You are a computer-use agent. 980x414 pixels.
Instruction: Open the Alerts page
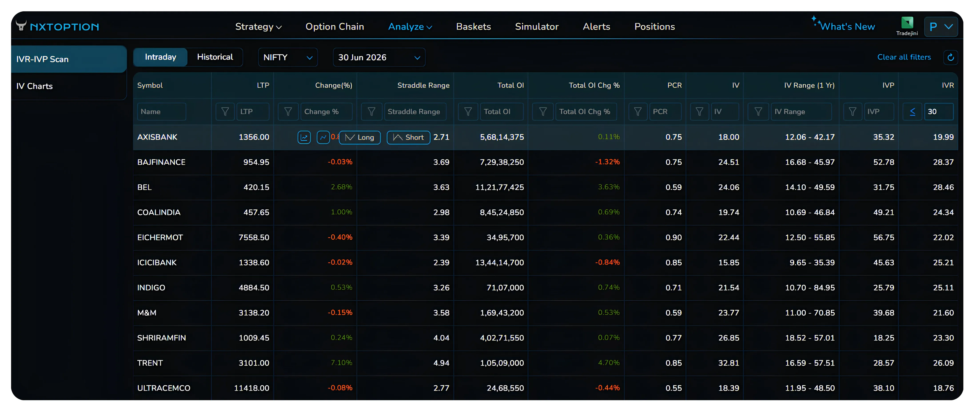(596, 27)
